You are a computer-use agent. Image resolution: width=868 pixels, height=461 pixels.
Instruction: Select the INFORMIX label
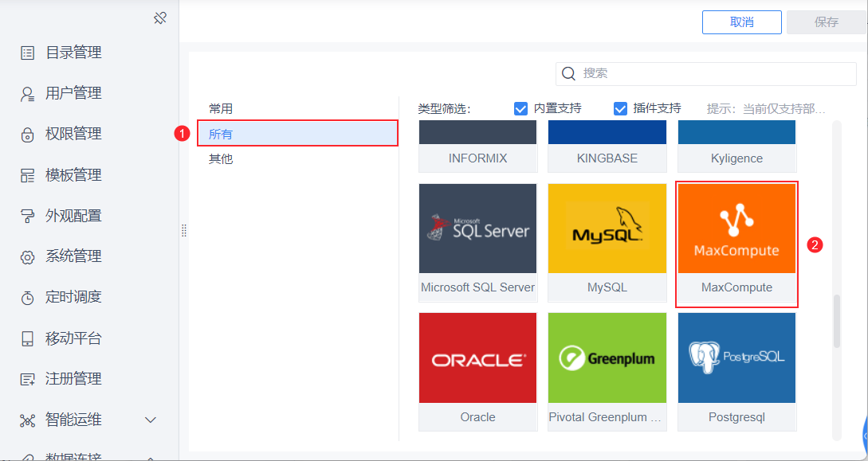coord(477,158)
